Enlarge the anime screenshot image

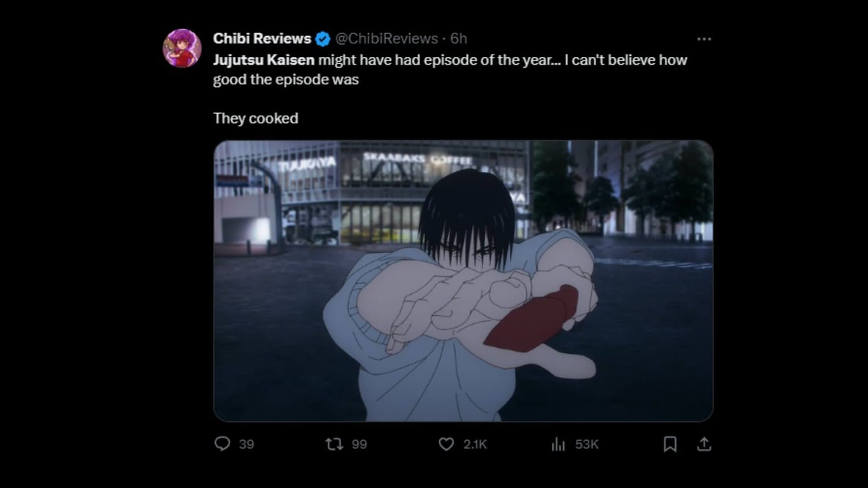[x=463, y=281]
